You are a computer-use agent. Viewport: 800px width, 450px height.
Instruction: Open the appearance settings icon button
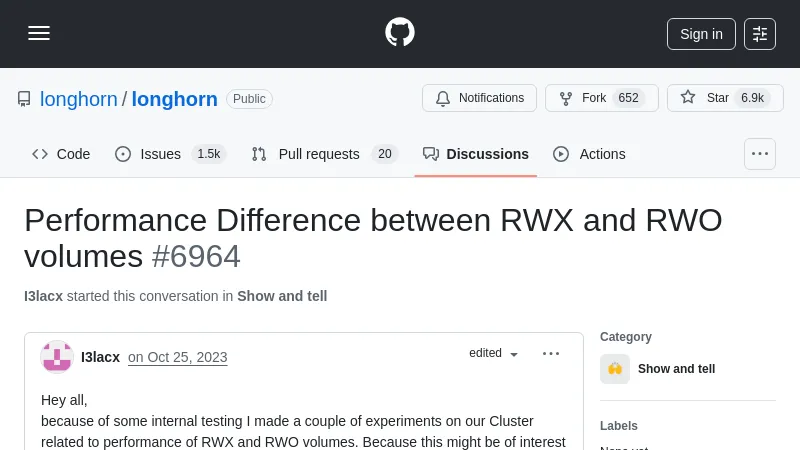click(x=760, y=33)
